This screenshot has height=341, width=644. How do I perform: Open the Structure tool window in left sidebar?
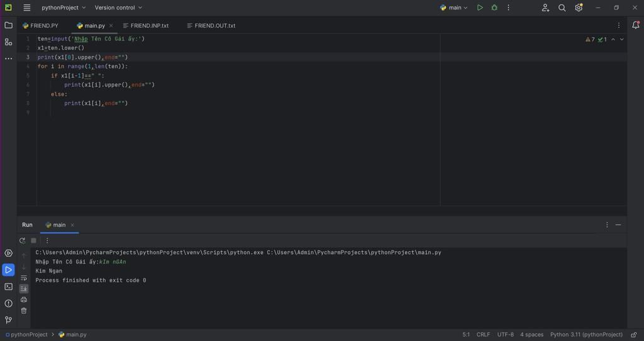click(x=8, y=42)
